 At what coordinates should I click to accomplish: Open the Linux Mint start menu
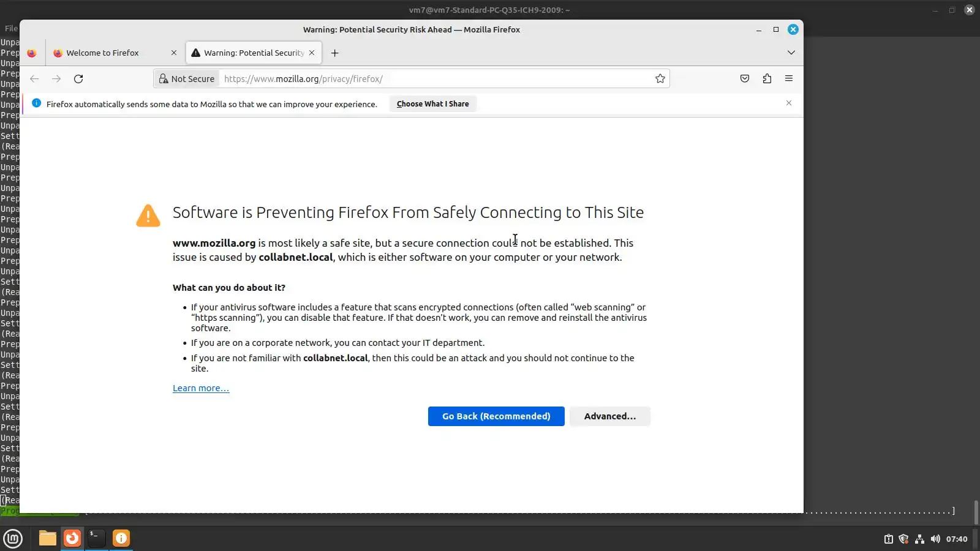13,539
